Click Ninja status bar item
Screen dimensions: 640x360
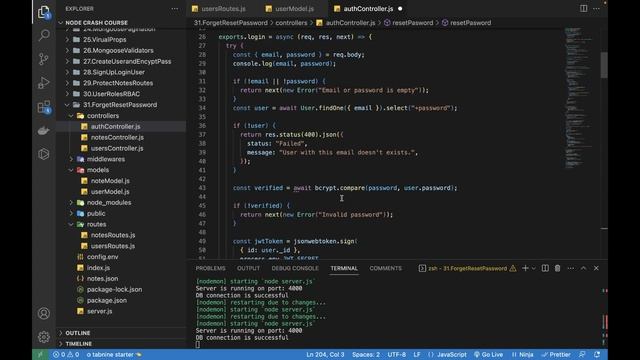(522, 354)
